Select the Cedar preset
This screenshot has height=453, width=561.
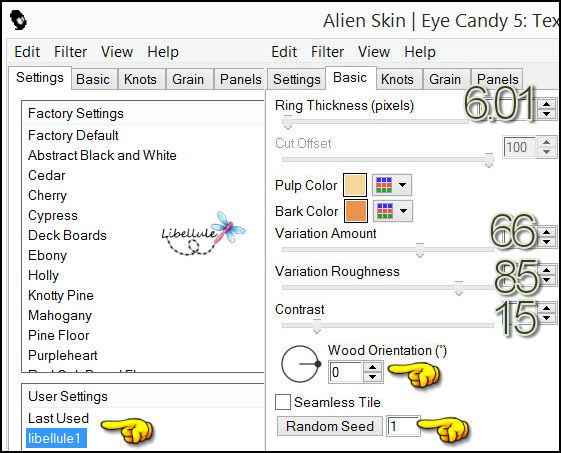(47, 175)
